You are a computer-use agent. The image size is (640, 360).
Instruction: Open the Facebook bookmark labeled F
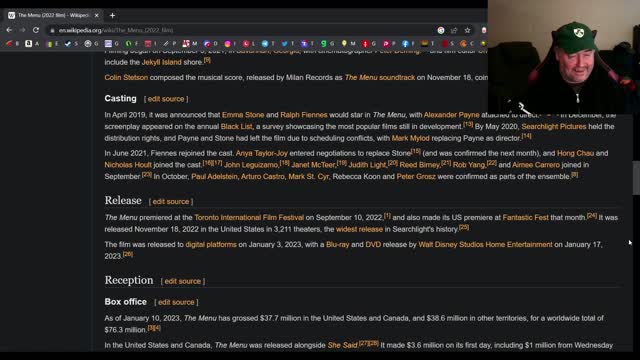click(408, 43)
